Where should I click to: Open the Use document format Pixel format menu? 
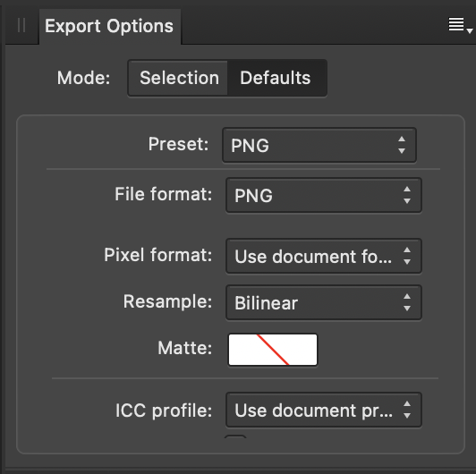coord(324,256)
